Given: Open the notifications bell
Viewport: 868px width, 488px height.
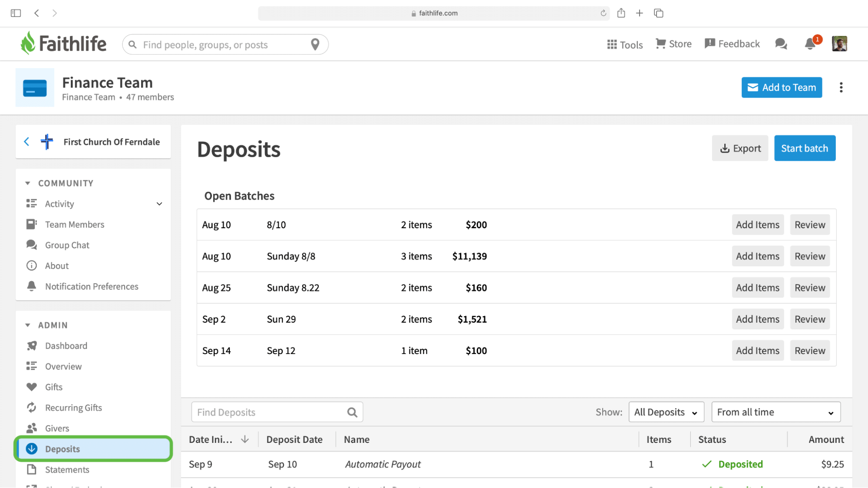Looking at the screenshot, I should click(x=810, y=43).
